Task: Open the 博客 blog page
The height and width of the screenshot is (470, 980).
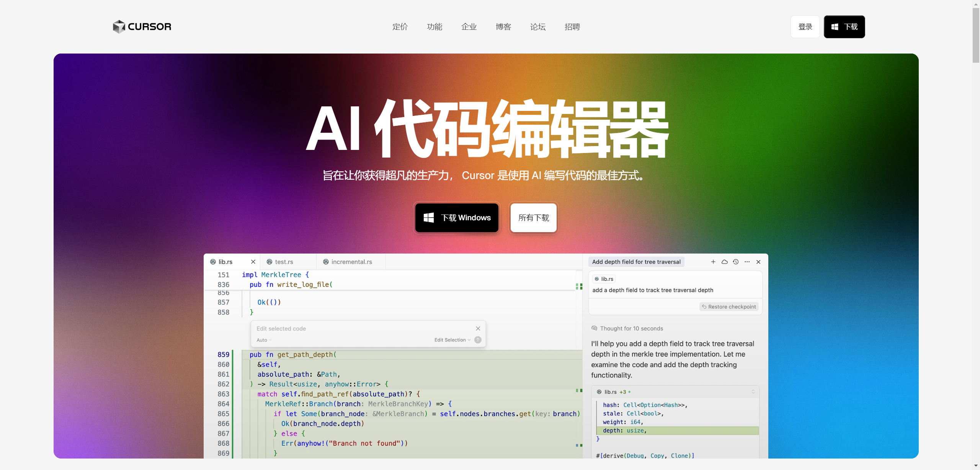Action: [503, 27]
